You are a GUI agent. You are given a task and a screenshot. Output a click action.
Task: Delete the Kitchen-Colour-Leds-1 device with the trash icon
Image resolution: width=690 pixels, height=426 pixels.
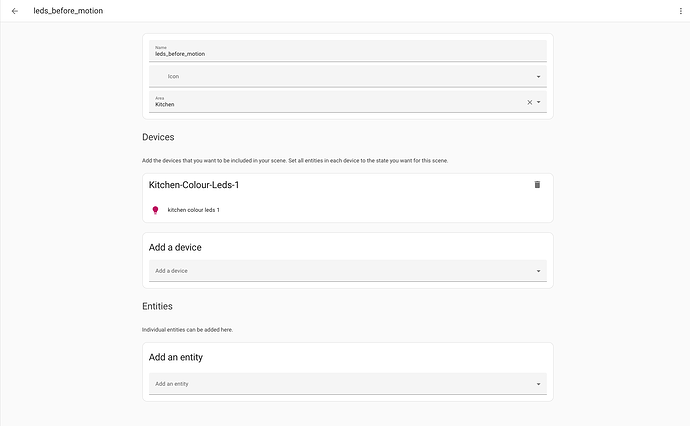click(537, 184)
